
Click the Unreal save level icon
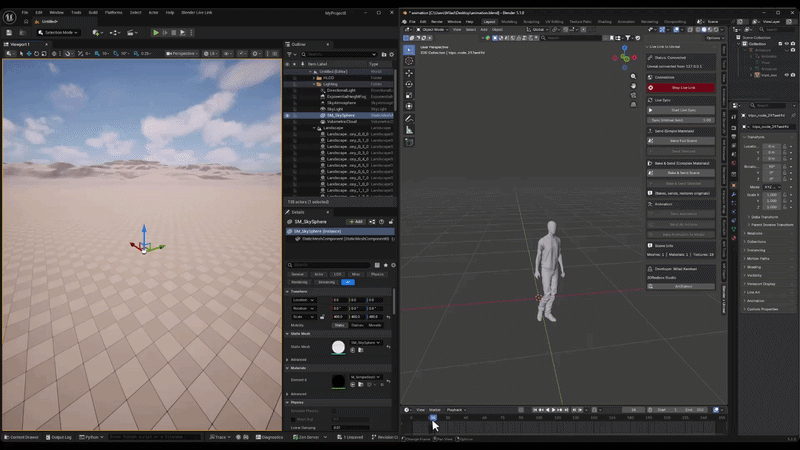[x=9, y=33]
